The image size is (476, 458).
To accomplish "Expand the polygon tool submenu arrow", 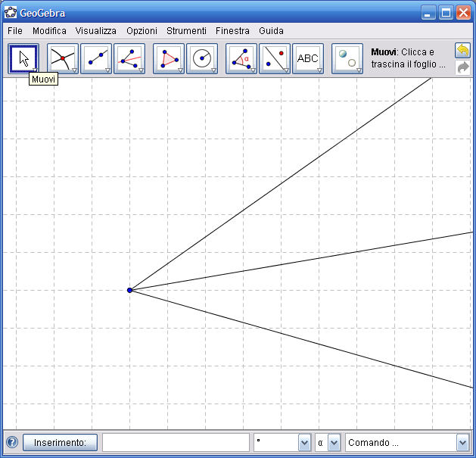I will point(180,70).
